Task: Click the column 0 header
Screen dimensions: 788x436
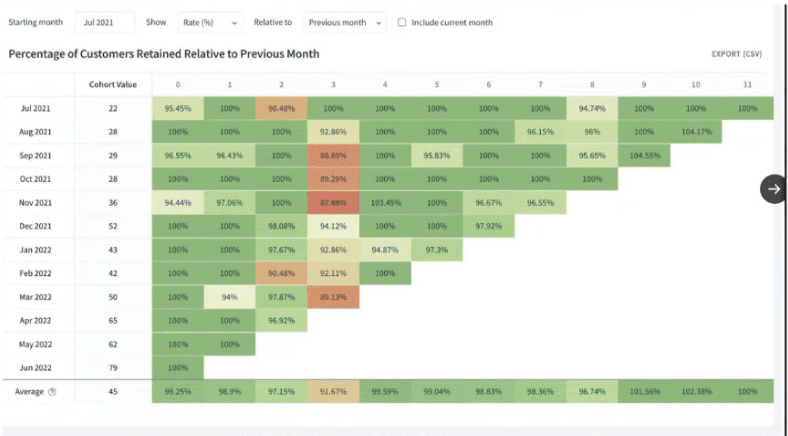Action: [178, 85]
